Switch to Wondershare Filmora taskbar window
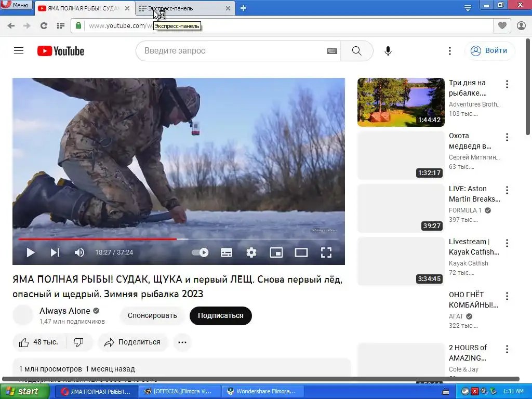The width and height of the screenshot is (532, 399). [x=262, y=391]
